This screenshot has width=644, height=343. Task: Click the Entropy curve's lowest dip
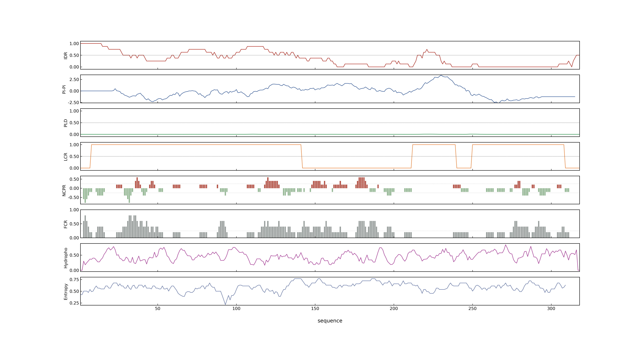(x=225, y=304)
